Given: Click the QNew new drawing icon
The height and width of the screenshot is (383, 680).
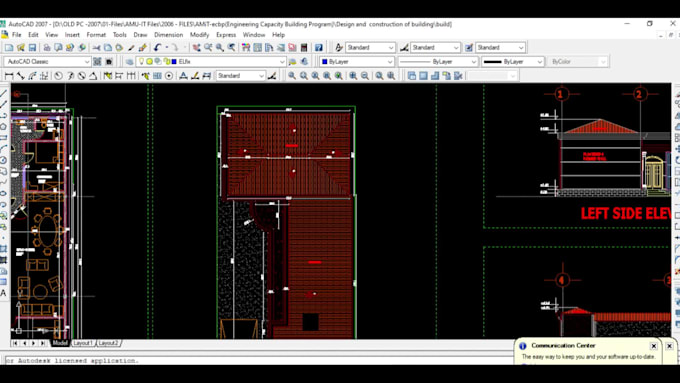Looking at the screenshot, I should [x=9, y=47].
